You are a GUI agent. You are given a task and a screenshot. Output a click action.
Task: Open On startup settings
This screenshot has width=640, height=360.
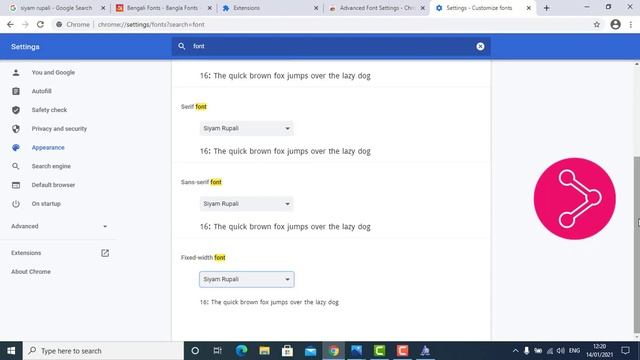[x=46, y=204]
